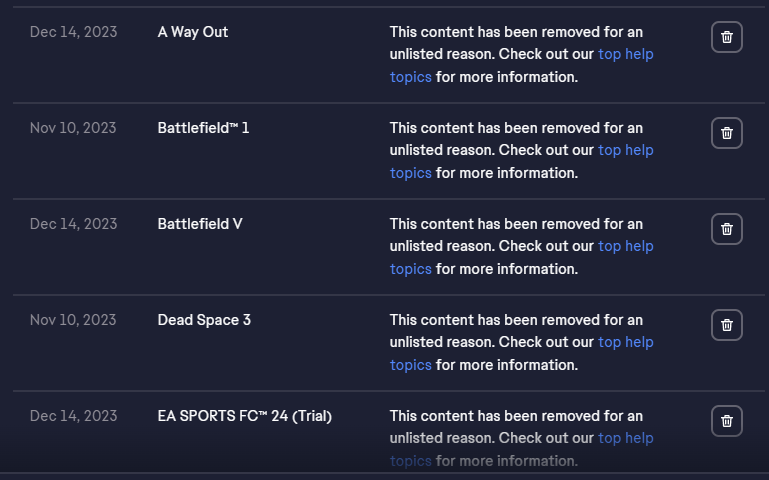Image resolution: width=769 pixels, height=480 pixels.
Task: Click the Battlefield 1 game title
Action: pos(204,128)
